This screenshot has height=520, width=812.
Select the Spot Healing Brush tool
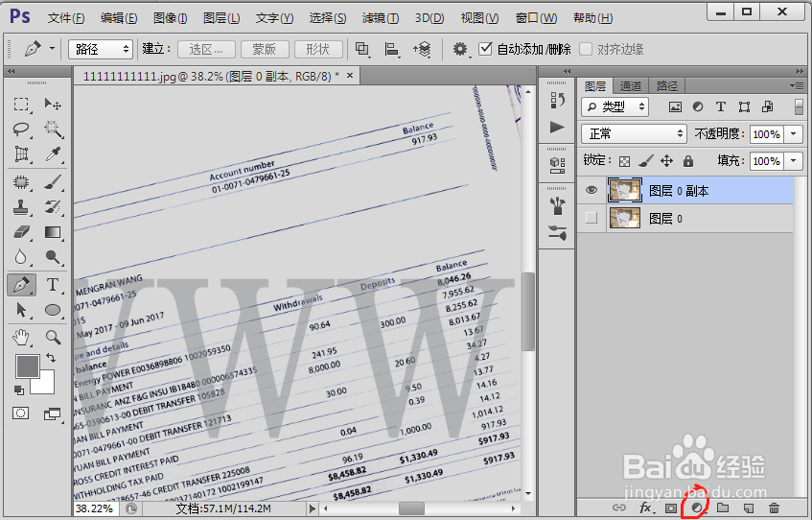[21, 182]
